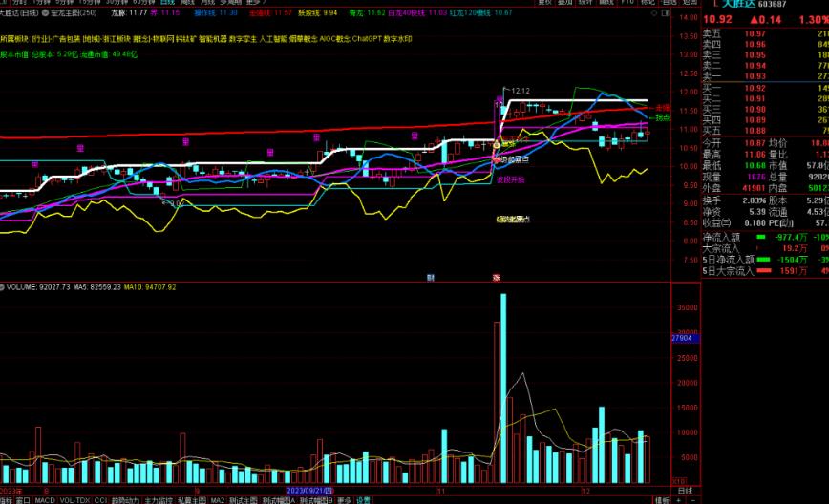Click the 净流入额 -977.4万 row
The width and height of the screenshot is (829, 504).
766,238
